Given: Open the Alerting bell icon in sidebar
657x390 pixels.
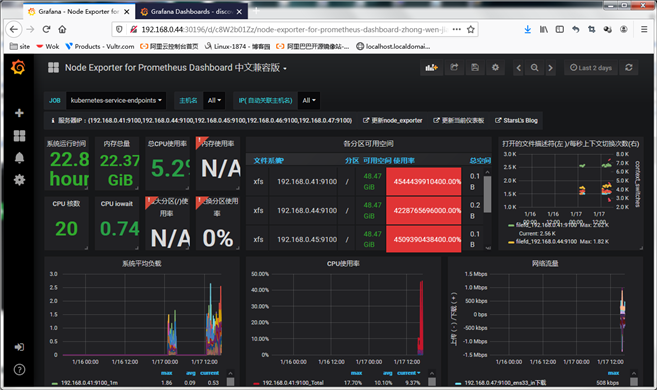Looking at the screenshot, I should [19, 158].
